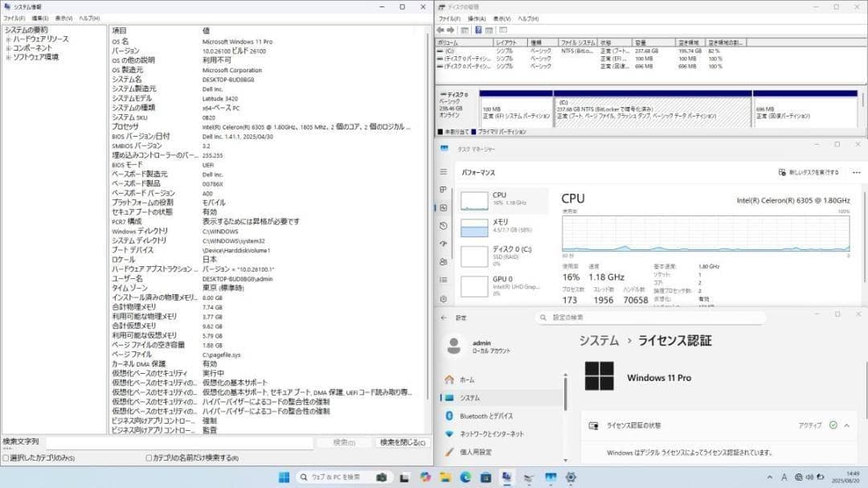The width and height of the screenshot is (868, 488).
Task: Click the Windows Start button on taskbar
Action: tap(284, 477)
